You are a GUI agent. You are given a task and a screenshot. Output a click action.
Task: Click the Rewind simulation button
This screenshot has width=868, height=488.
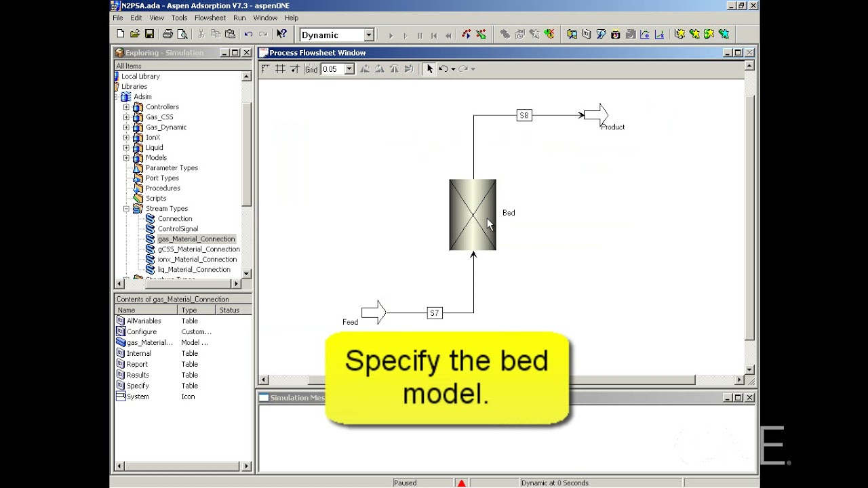point(448,35)
